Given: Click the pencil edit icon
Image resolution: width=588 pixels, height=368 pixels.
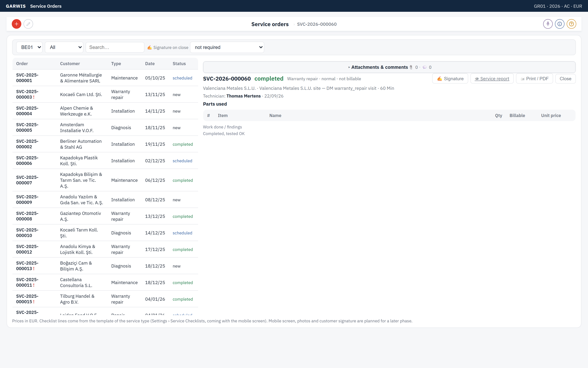Looking at the screenshot, I should [28, 24].
